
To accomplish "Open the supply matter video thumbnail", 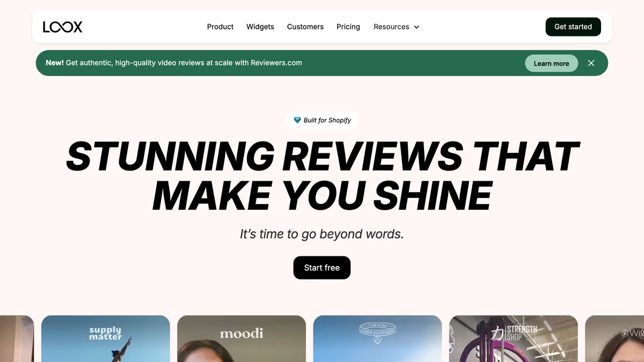I will pyautogui.click(x=106, y=338).
